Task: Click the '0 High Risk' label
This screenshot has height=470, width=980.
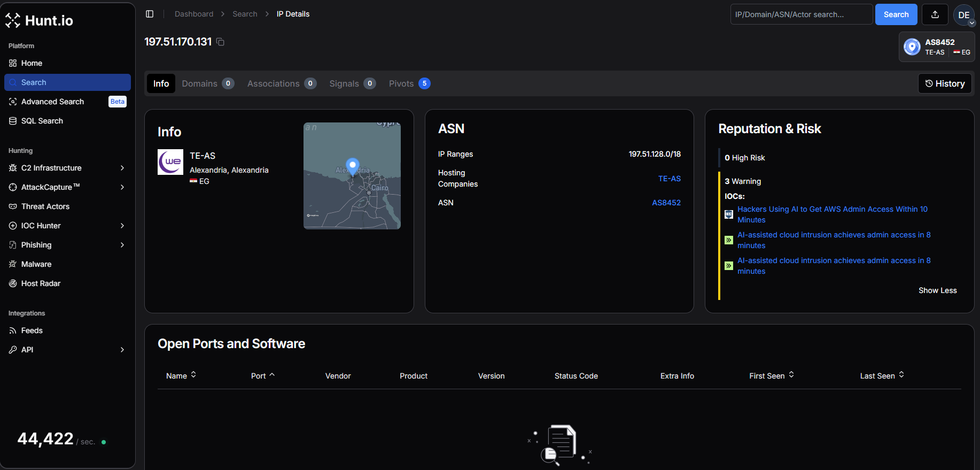Action: (x=745, y=158)
